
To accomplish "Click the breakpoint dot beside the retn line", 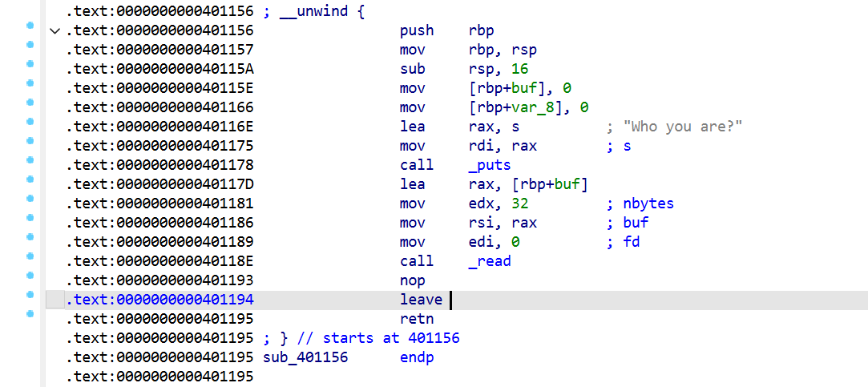I will click(30, 314).
